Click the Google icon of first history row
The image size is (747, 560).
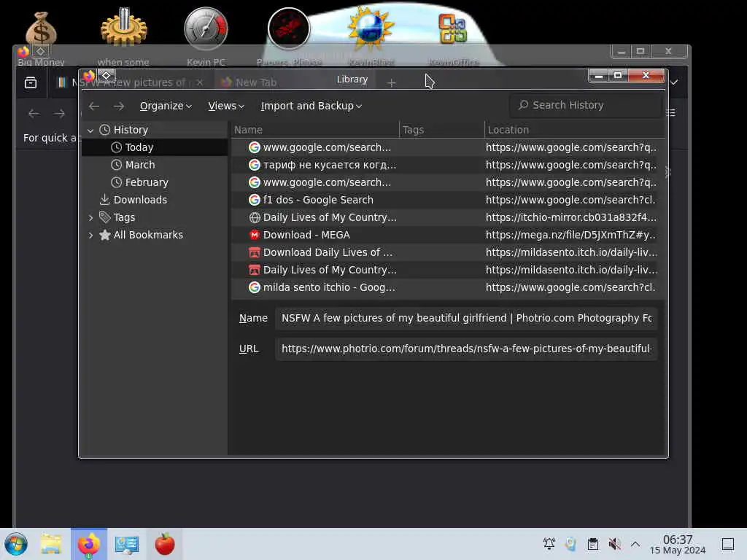click(255, 147)
